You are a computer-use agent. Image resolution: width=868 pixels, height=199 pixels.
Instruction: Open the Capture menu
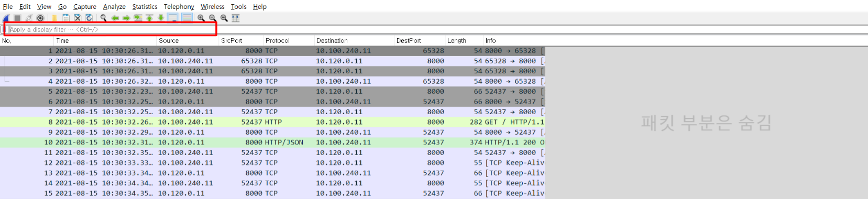coord(84,6)
